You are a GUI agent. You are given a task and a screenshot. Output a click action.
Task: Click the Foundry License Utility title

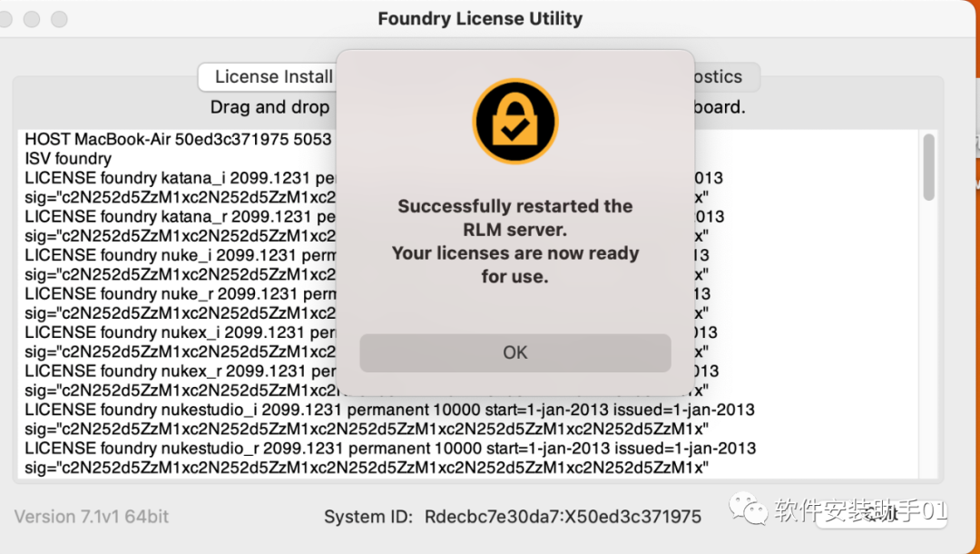[x=480, y=18]
